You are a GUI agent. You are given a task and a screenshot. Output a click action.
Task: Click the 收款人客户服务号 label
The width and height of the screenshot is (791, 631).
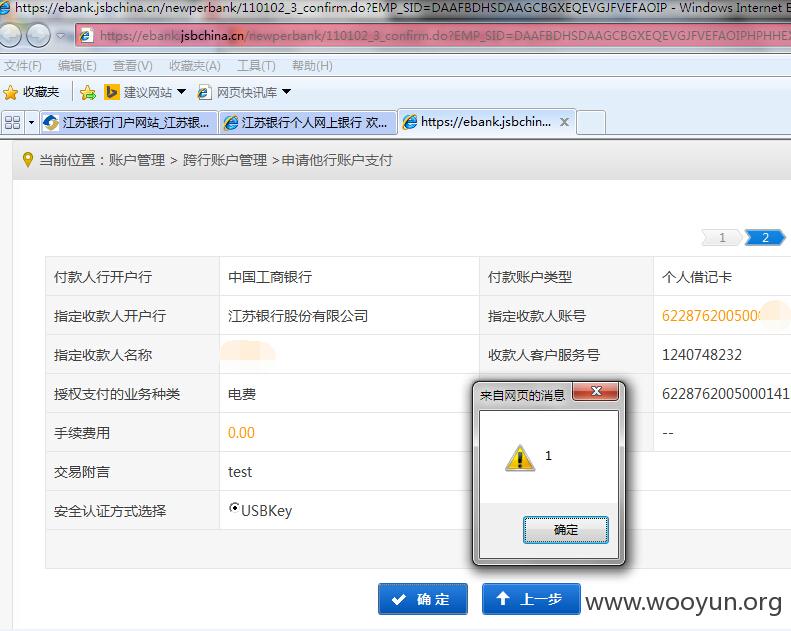[x=544, y=355]
